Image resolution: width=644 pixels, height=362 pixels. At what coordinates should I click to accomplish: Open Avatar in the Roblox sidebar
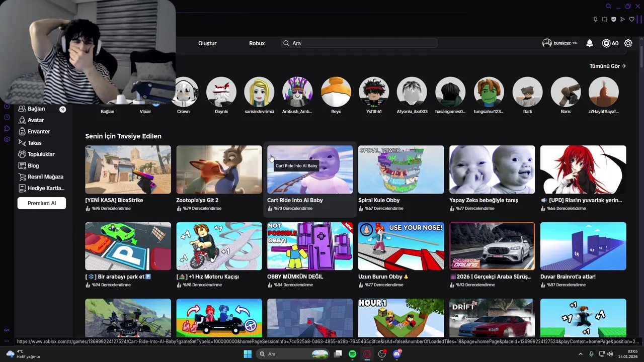[36, 120]
